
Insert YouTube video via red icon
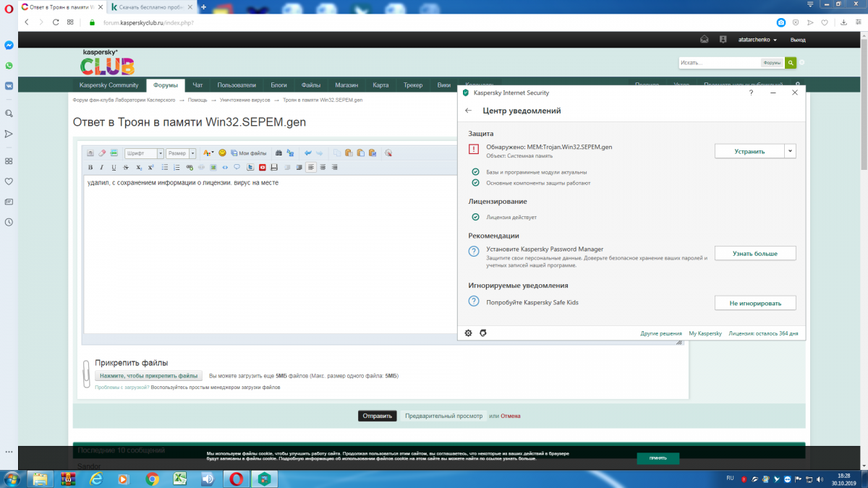(263, 168)
